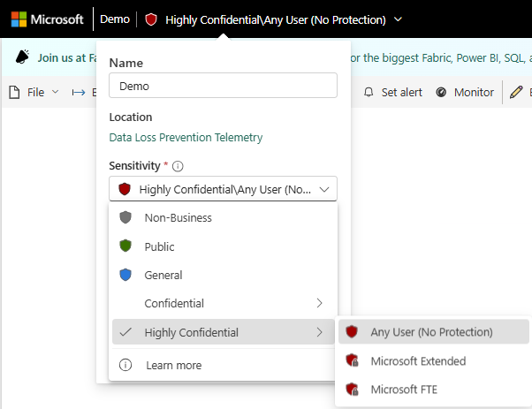
Task: Click the Microsoft logo in header
Action: (19, 19)
